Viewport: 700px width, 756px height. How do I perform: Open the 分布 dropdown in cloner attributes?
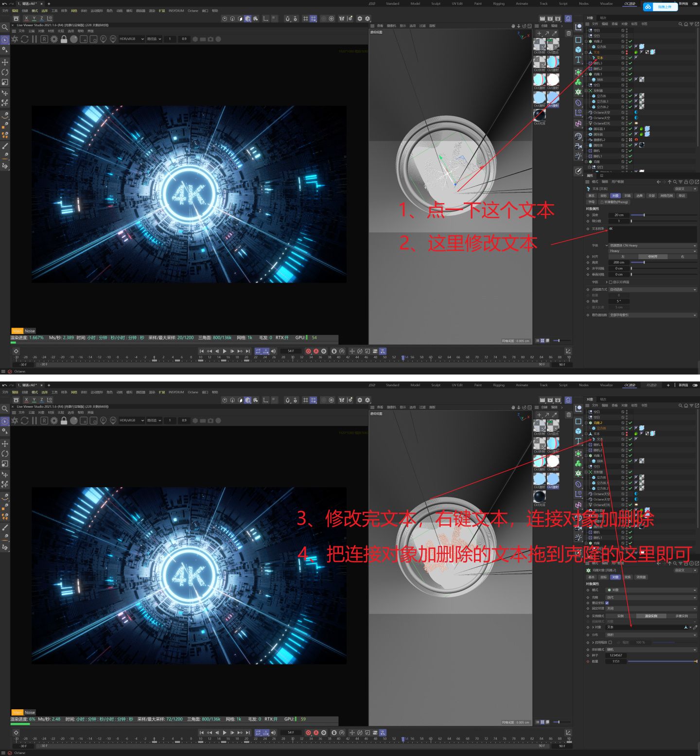pyautogui.click(x=651, y=634)
